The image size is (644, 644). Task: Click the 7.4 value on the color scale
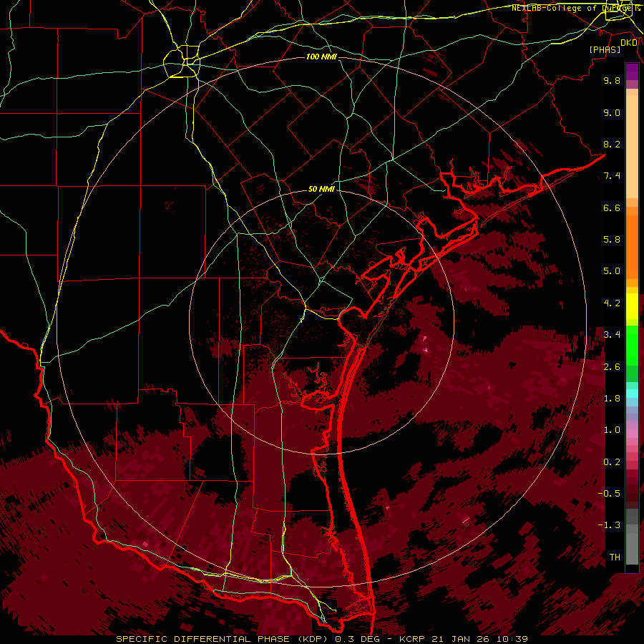[612, 176]
